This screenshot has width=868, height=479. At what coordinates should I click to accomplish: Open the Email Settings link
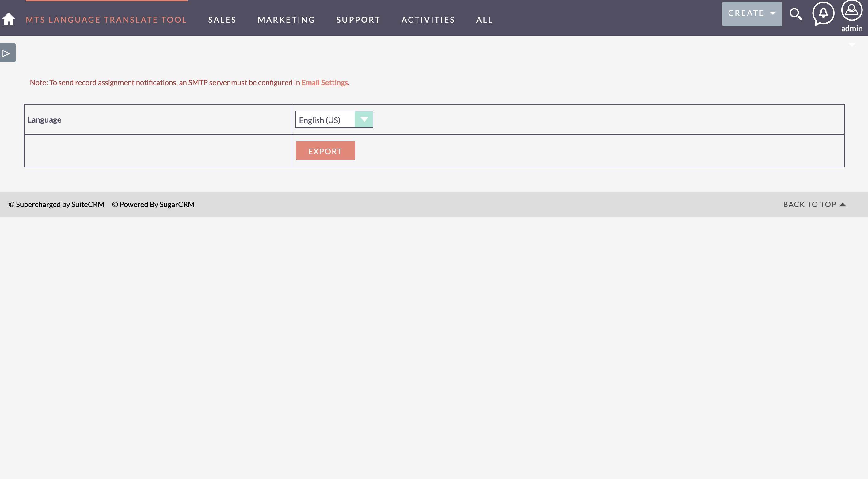coord(324,82)
